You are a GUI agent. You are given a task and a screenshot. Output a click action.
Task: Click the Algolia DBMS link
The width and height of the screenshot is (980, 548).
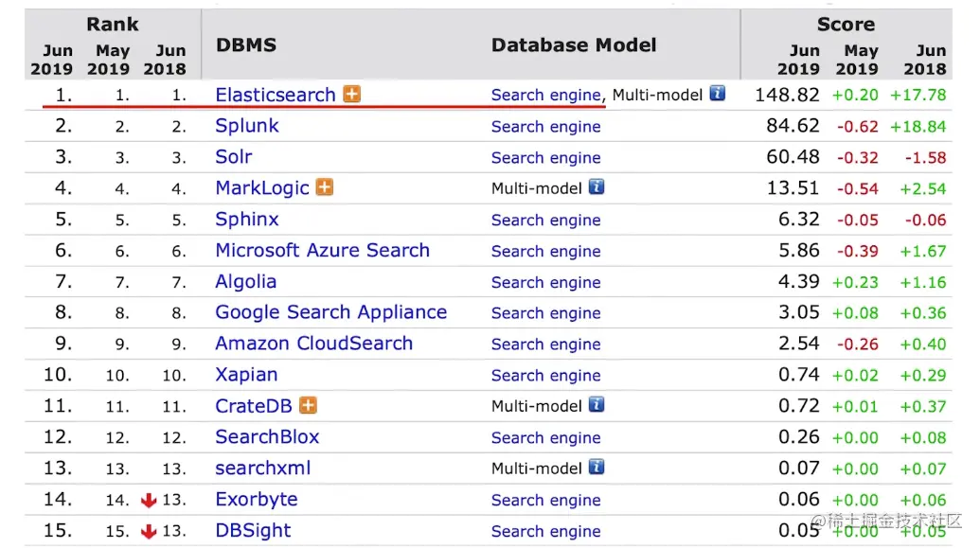246,282
